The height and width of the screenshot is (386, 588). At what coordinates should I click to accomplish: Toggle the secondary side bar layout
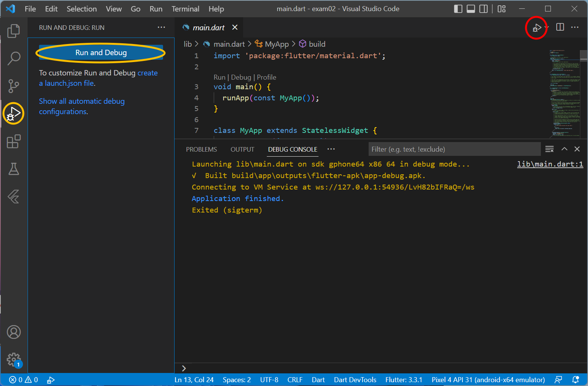tap(484, 9)
